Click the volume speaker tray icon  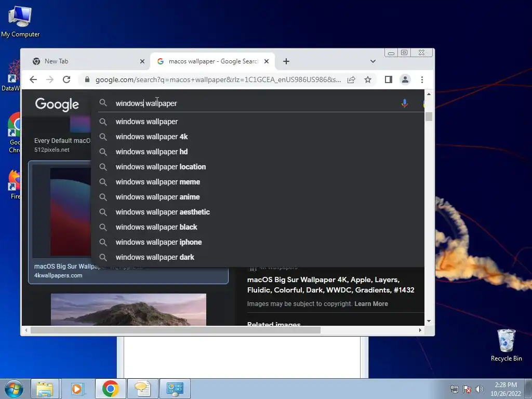coord(480,389)
